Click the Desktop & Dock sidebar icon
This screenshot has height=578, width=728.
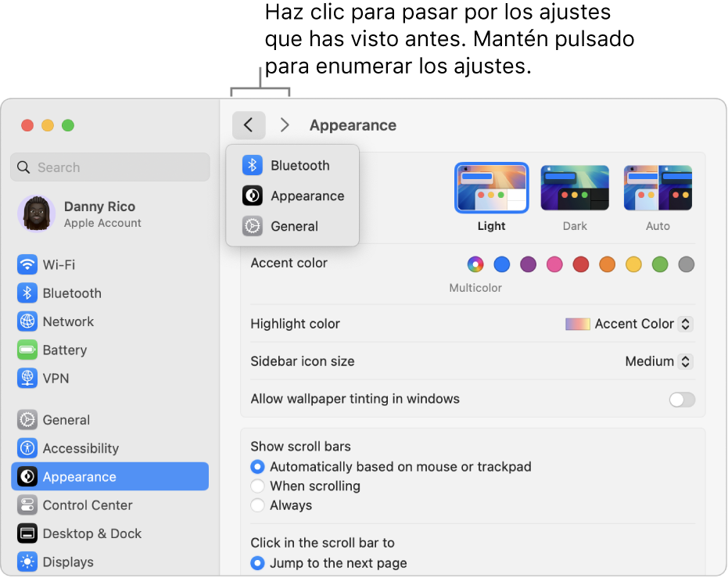(27, 533)
